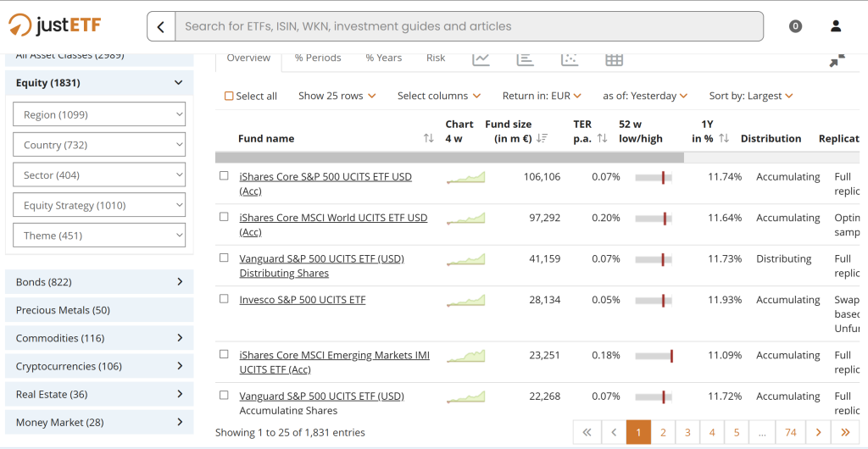Screen dimensions: 868x449
Task: Open 4-week chart of Invesco S&P 500
Action: (x=465, y=300)
